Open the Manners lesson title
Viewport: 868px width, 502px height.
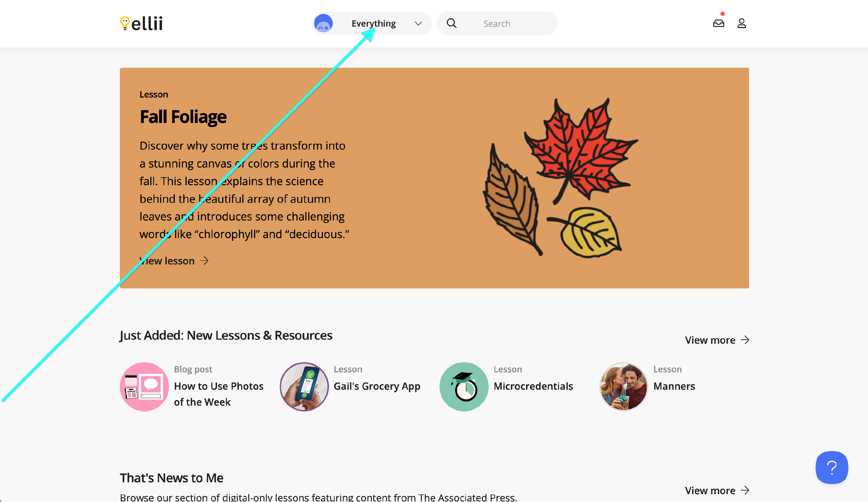[674, 386]
